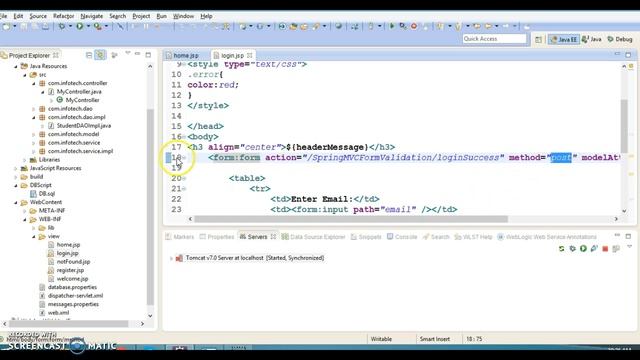Expand Tomcat v7.0 Server node

tap(171, 258)
